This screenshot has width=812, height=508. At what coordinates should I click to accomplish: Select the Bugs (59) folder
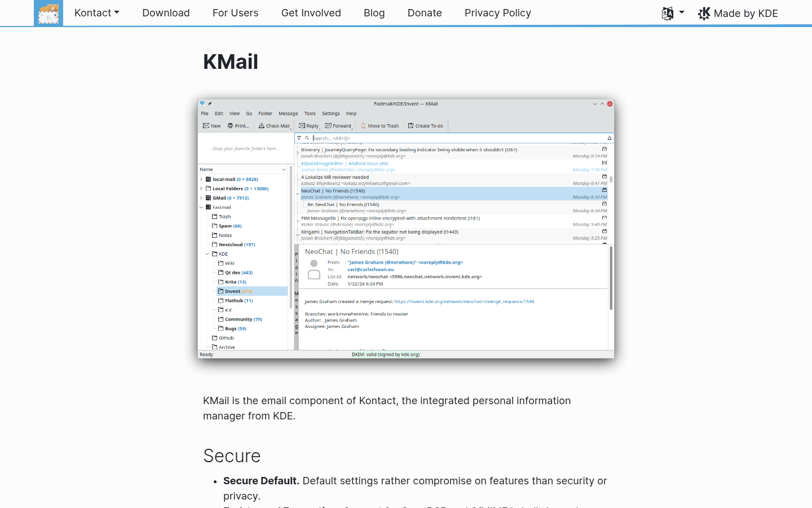click(232, 329)
